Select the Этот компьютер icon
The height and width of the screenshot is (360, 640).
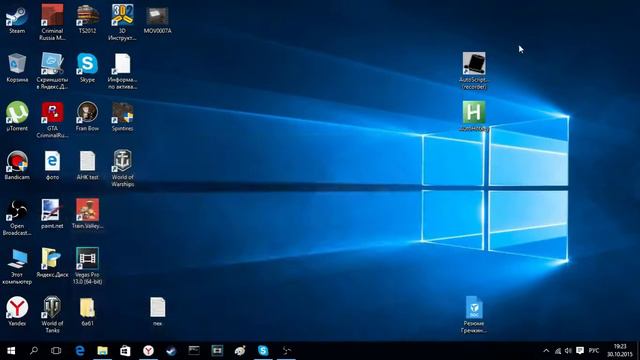(17, 267)
